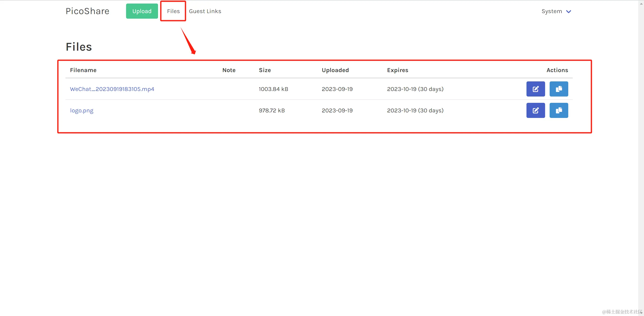Open the logo.png file link

pos(82,110)
